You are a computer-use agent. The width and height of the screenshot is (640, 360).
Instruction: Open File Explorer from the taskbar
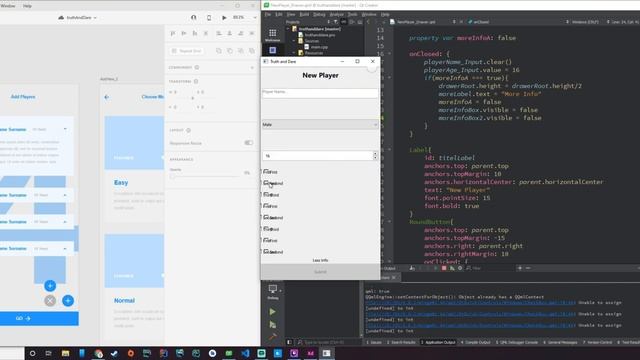pyautogui.click(x=65, y=353)
